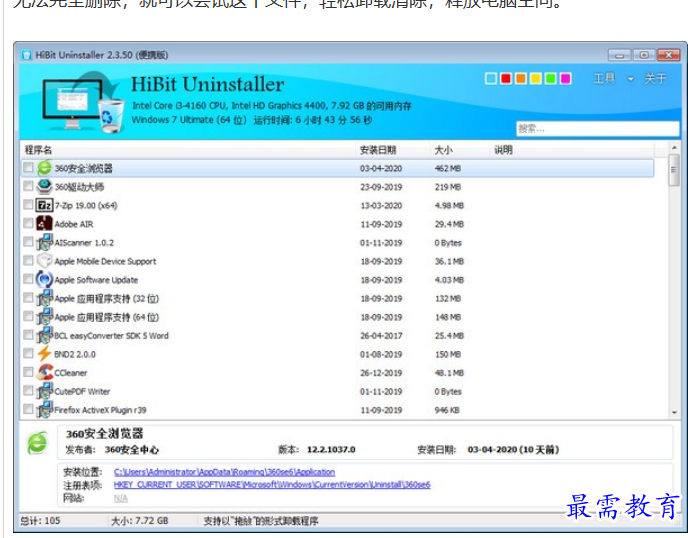Select the CCleaner program name

click(x=71, y=373)
